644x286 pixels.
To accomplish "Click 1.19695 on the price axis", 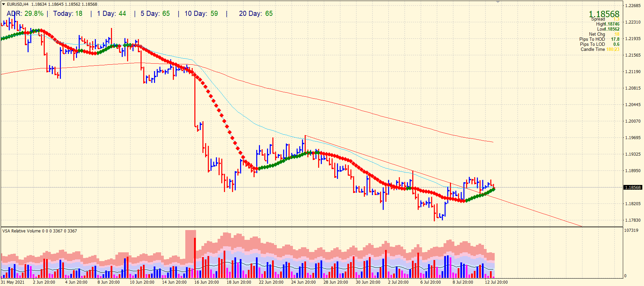I will 633,138.
